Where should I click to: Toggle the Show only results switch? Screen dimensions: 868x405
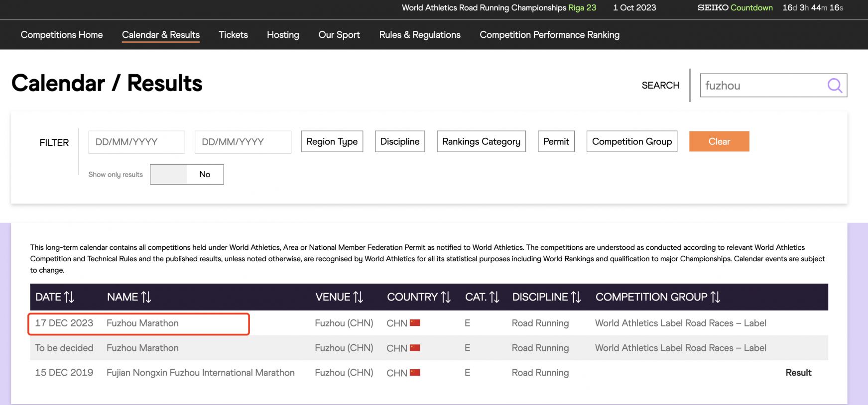187,174
